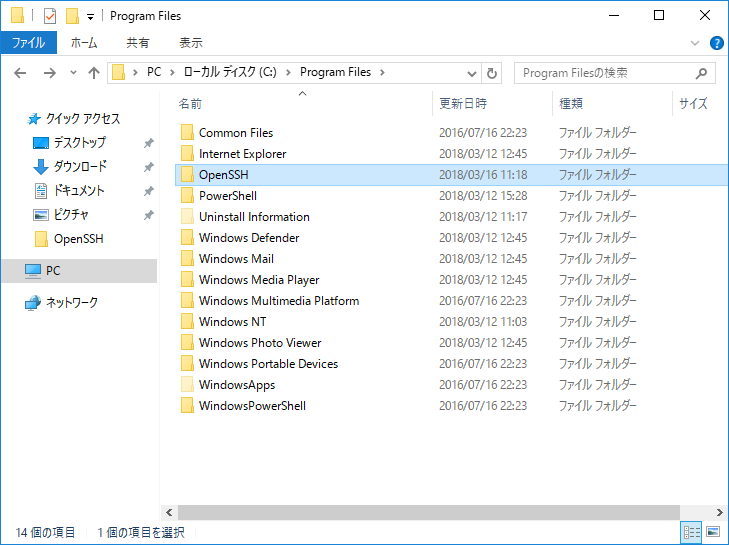Click the horizontal scrollbar left arrow
The height and width of the screenshot is (545, 729).
(169, 512)
